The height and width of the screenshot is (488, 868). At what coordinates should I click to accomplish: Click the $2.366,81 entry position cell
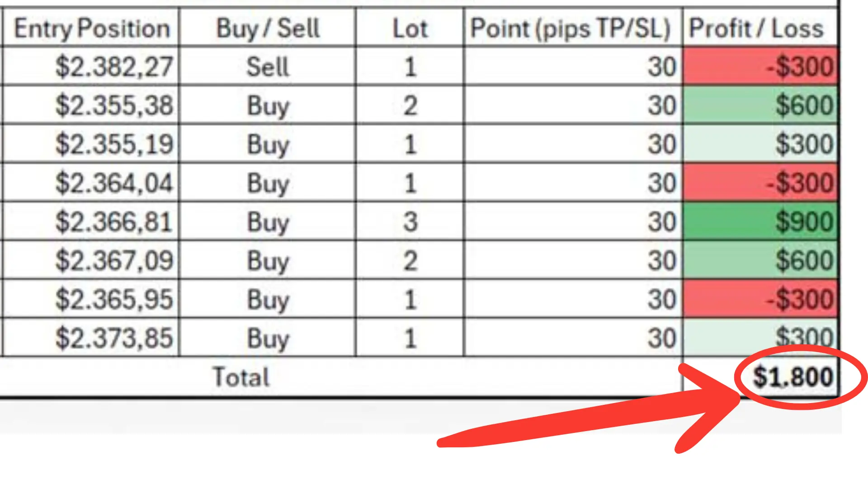tap(90, 221)
